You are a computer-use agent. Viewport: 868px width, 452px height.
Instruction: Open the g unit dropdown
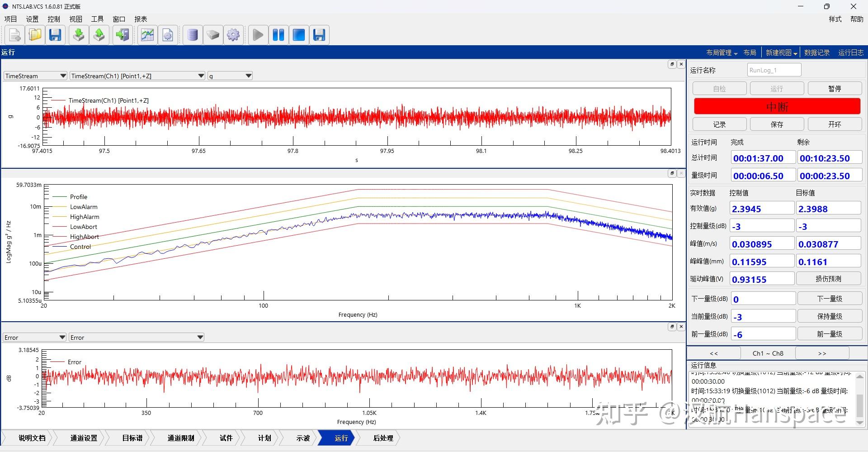230,76
